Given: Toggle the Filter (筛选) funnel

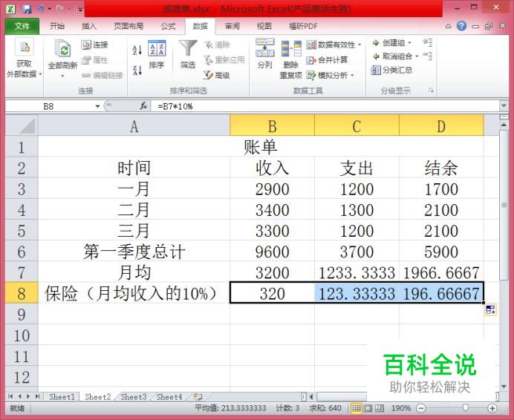Looking at the screenshot, I should pyautogui.click(x=188, y=54).
